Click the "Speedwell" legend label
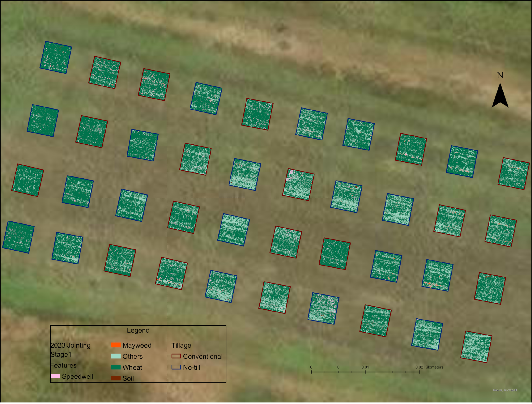Image resolution: width=532 pixels, height=404 pixels. coord(78,377)
